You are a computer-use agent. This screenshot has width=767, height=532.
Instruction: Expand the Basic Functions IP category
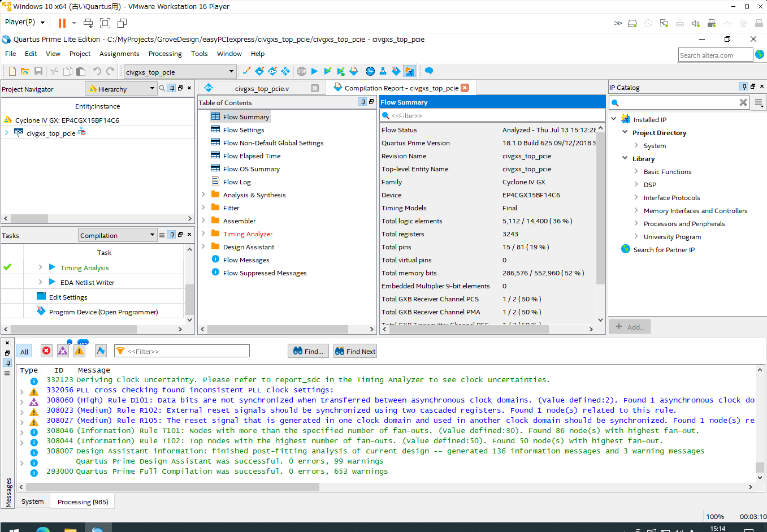click(x=636, y=171)
